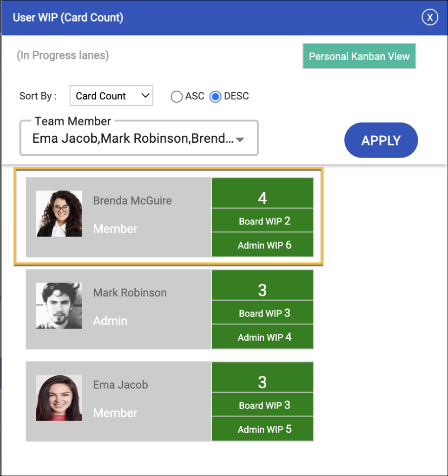The height and width of the screenshot is (476, 448).
Task: Click Ema's Admin WIP 5 badge
Action: tap(262, 429)
